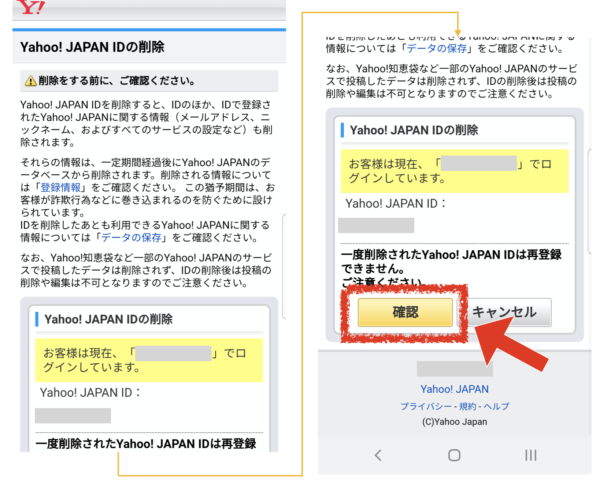Tap the Android recent apps icon
Image resolution: width=600 pixels, height=486 pixels.
coord(530,455)
